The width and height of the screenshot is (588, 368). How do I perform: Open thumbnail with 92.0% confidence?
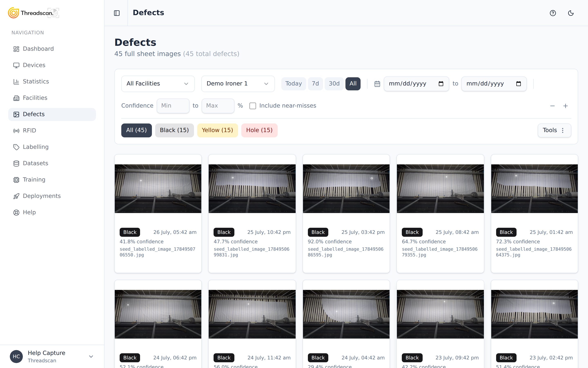pyautogui.click(x=346, y=189)
